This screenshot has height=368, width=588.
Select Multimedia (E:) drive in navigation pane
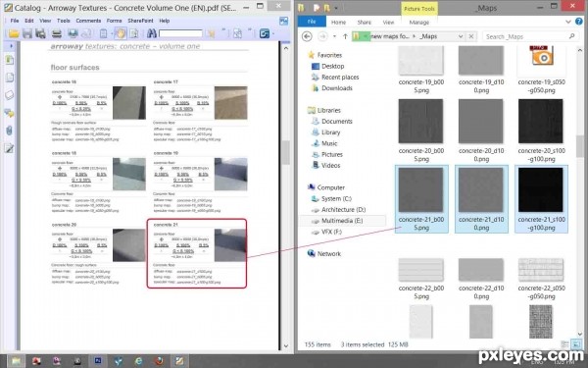342,221
